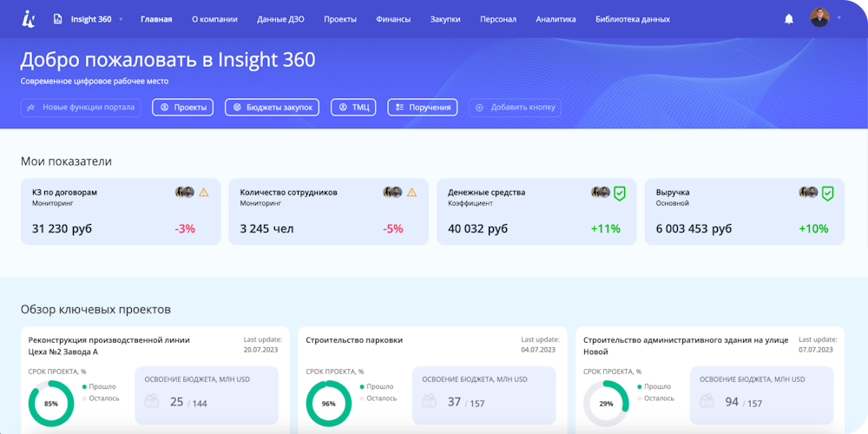The height and width of the screenshot is (434, 868).
Task: Click the Добавить кнопку button
Action: click(x=515, y=108)
